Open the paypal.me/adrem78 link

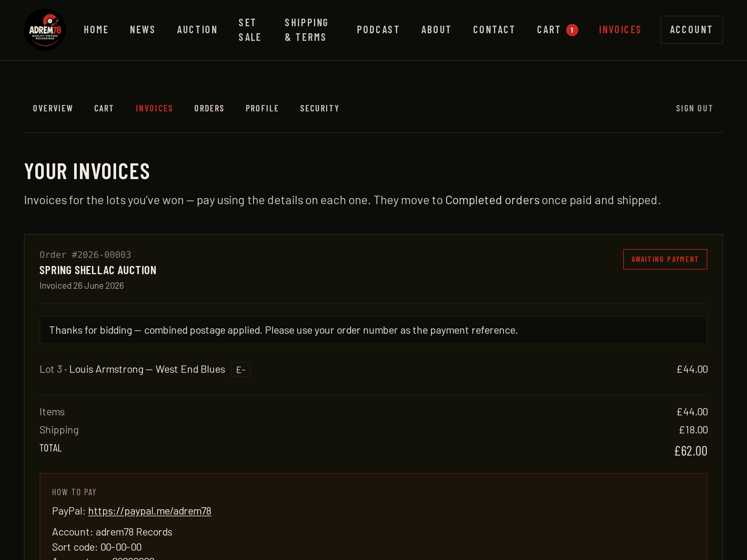click(150, 511)
